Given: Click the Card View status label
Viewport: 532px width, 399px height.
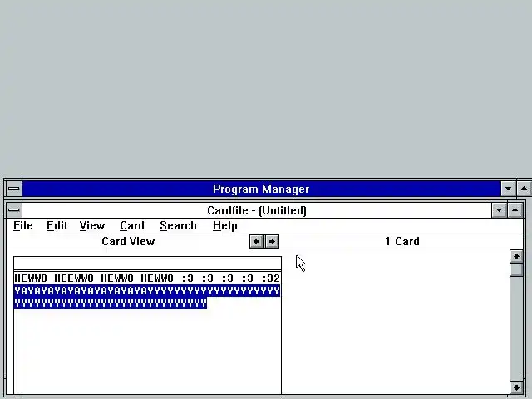Looking at the screenshot, I should click(128, 241).
